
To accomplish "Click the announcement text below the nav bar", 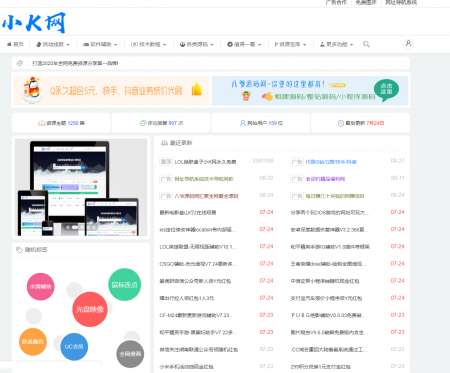I will coord(75,63).
